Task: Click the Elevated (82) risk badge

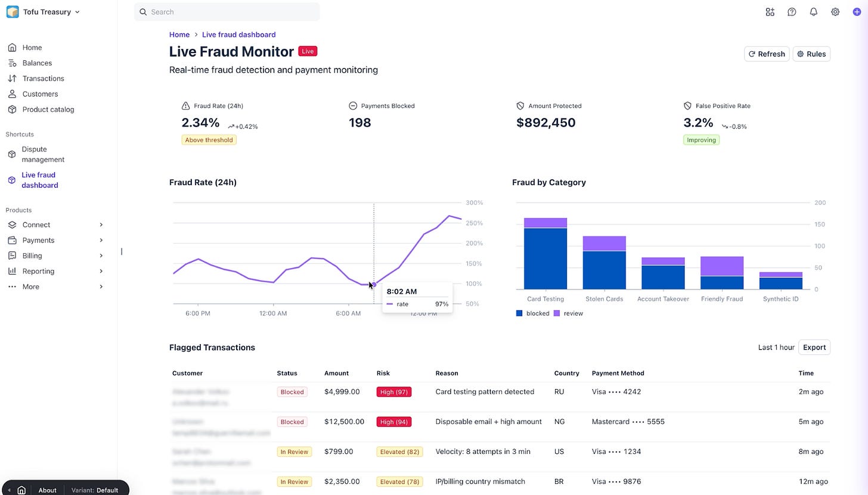Action: (x=399, y=452)
